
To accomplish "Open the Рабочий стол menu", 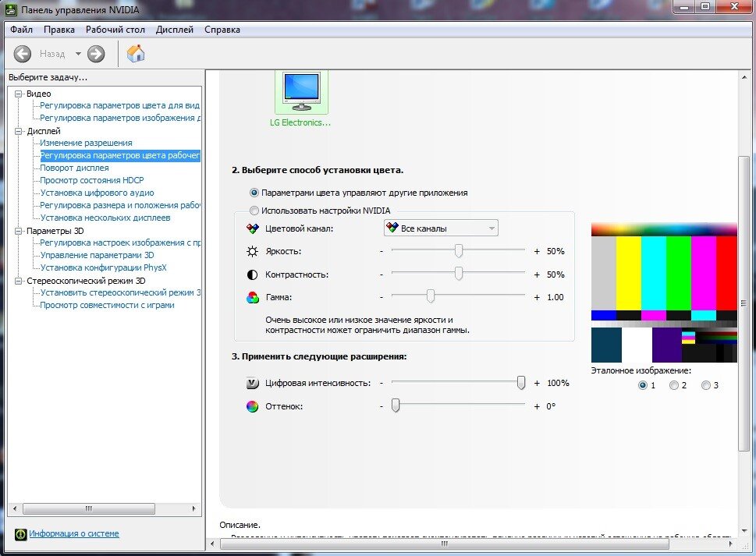I will pyautogui.click(x=115, y=30).
